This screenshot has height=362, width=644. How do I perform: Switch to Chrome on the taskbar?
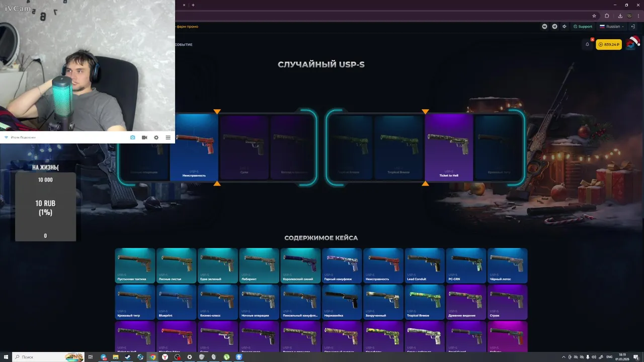(152, 357)
